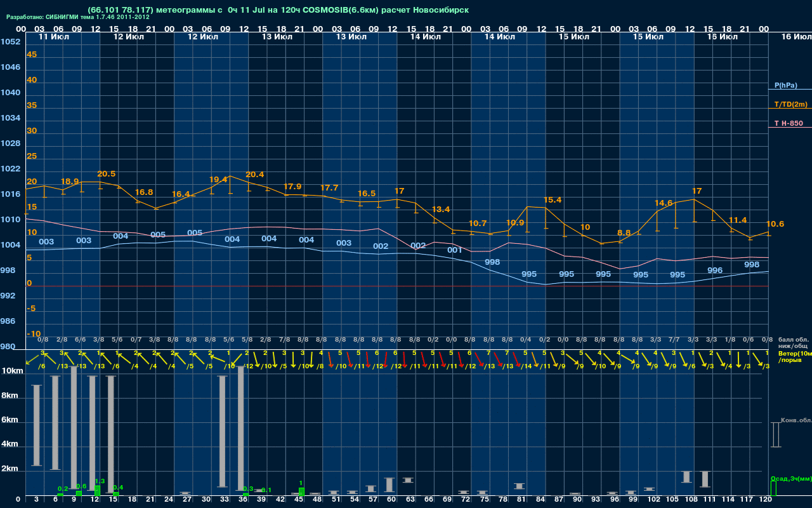The width and height of the screenshot is (812, 508).
Task: Click the temperature value 15.4
Action: (553, 200)
